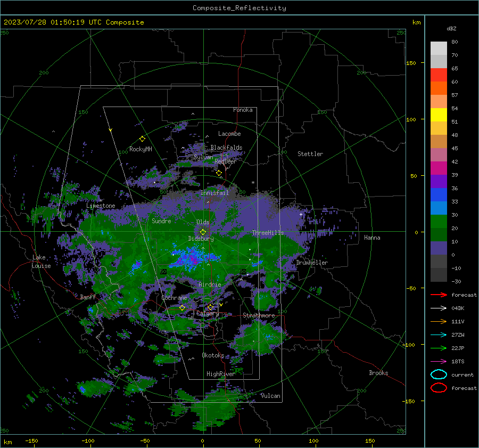Click the Banff label

click(88, 297)
